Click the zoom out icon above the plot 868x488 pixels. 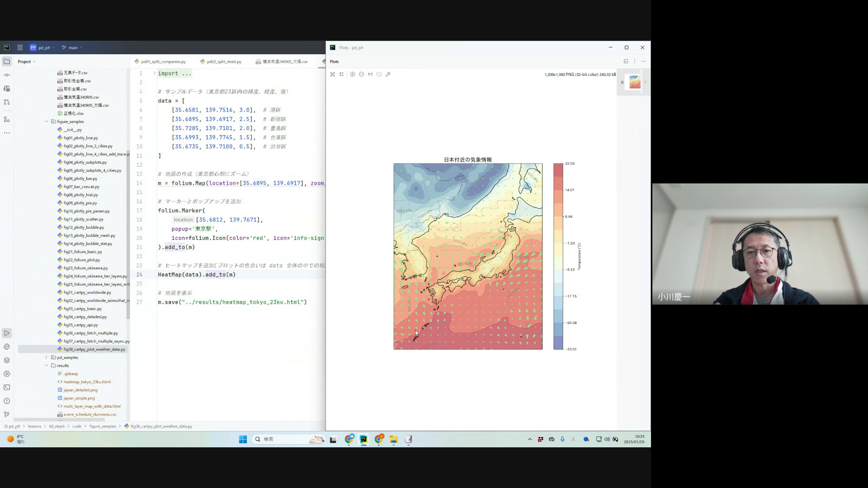point(361,74)
